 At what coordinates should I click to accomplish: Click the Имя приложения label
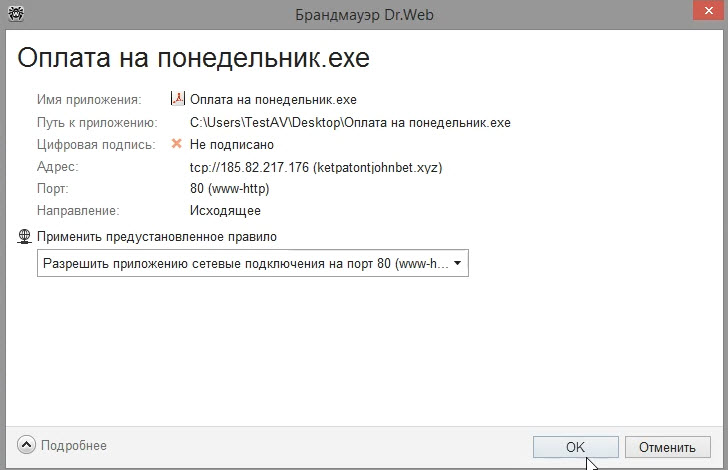coord(89,99)
